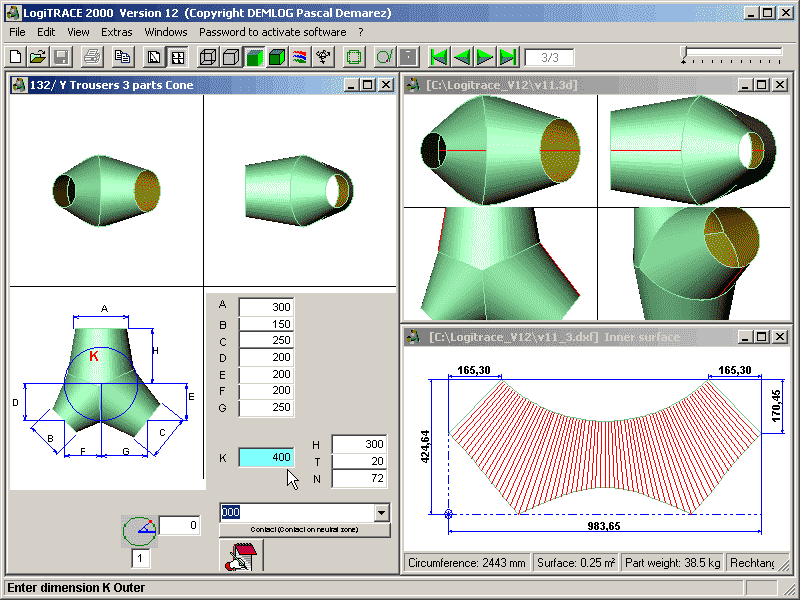The height and width of the screenshot is (600, 800).
Task: Go to the previous part with green arrow
Action: click(x=462, y=57)
